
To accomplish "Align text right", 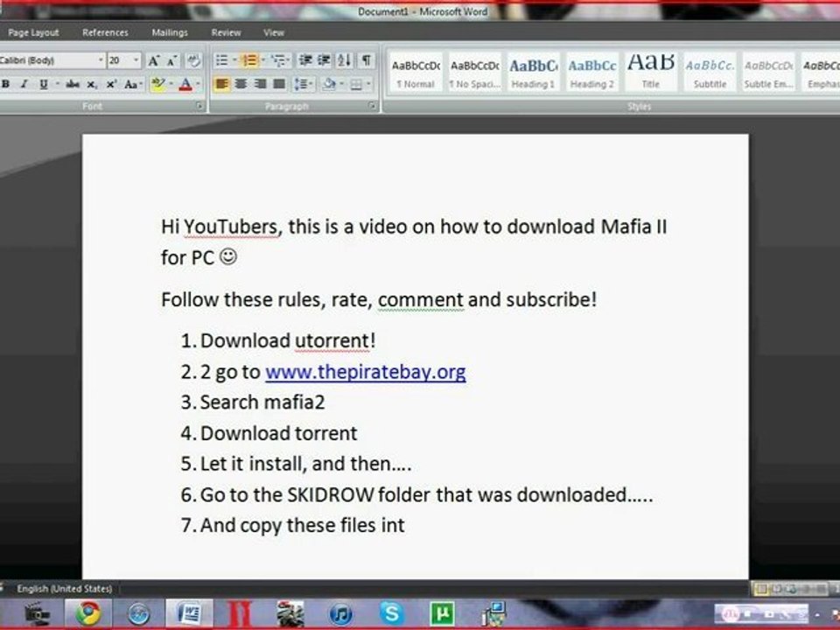I will click(x=261, y=84).
